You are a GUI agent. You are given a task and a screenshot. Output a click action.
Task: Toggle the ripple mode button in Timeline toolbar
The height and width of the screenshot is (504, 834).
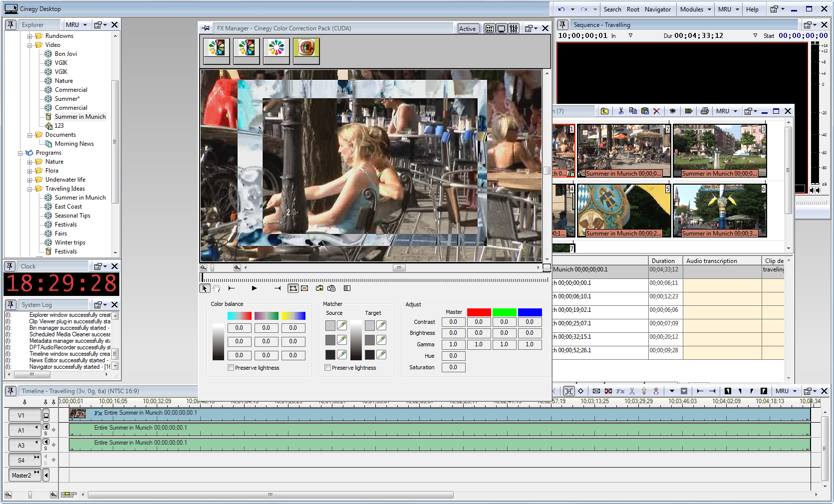coord(569,391)
